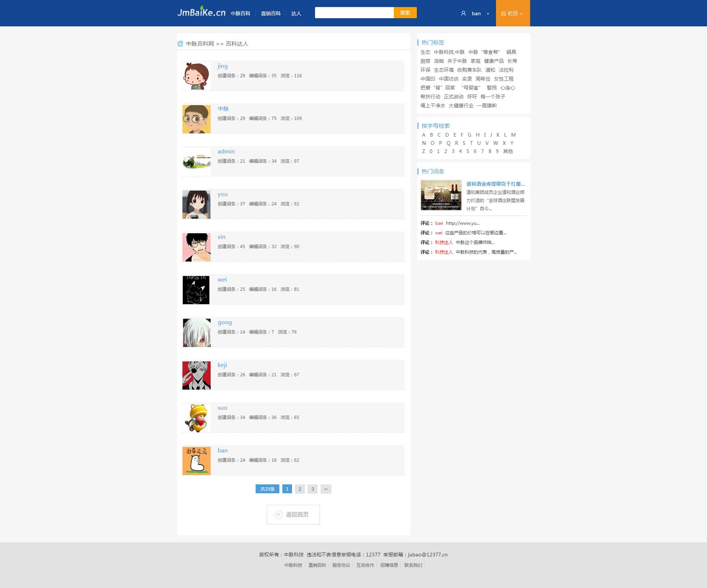Open the 栏目 dropdown menu
Viewport: 707px width, 588px height.
[x=512, y=13]
